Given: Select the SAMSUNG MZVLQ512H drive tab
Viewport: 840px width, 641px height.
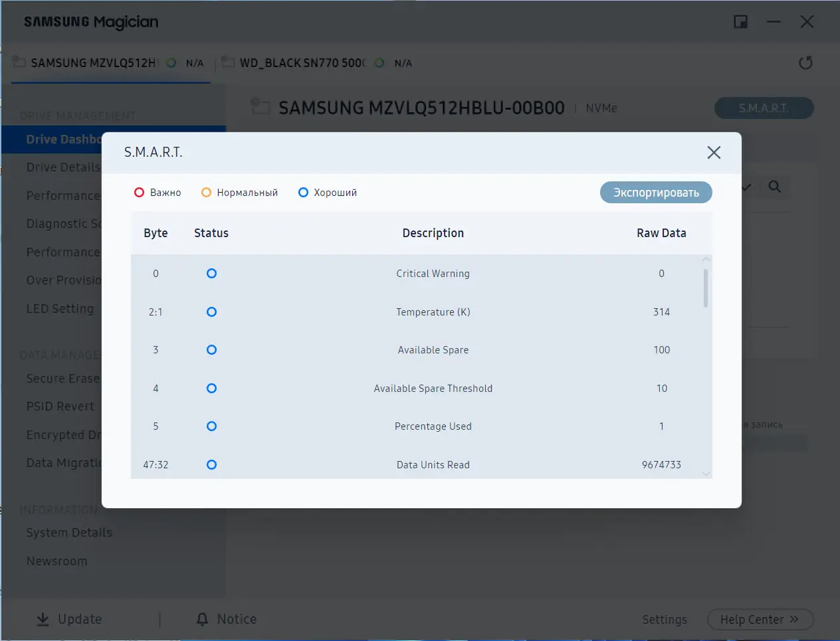Looking at the screenshot, I should tap(110, 63).
